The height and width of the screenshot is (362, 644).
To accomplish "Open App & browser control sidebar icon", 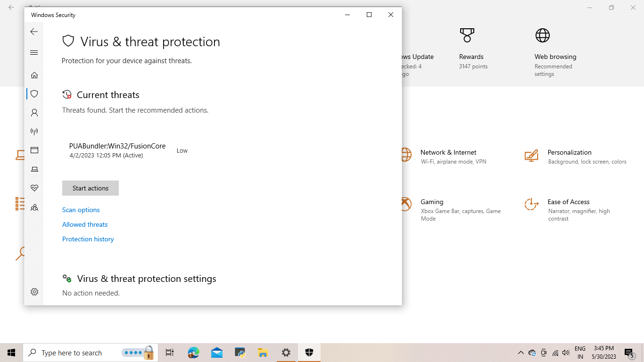I will 34,150.
